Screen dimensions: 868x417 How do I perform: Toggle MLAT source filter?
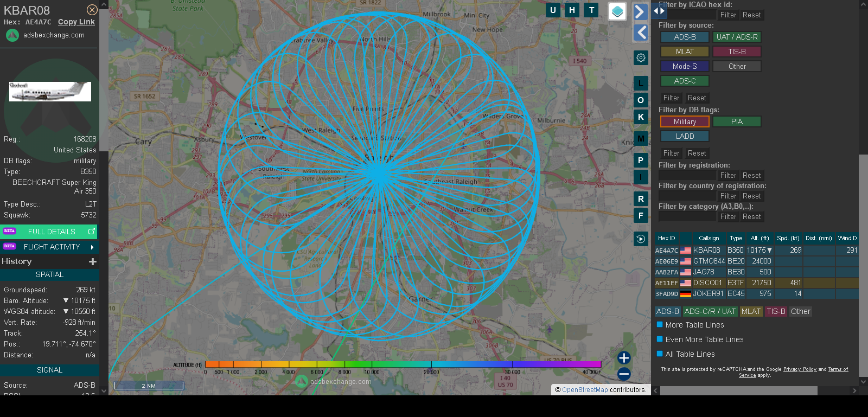point(685,52)
